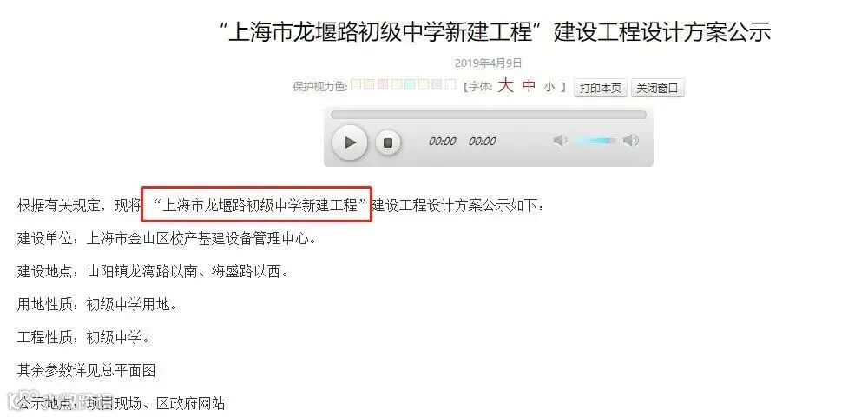Screen dimensions: 868x417
Task: Adjust the blue volume slider
Action: (x=595, y=141)
